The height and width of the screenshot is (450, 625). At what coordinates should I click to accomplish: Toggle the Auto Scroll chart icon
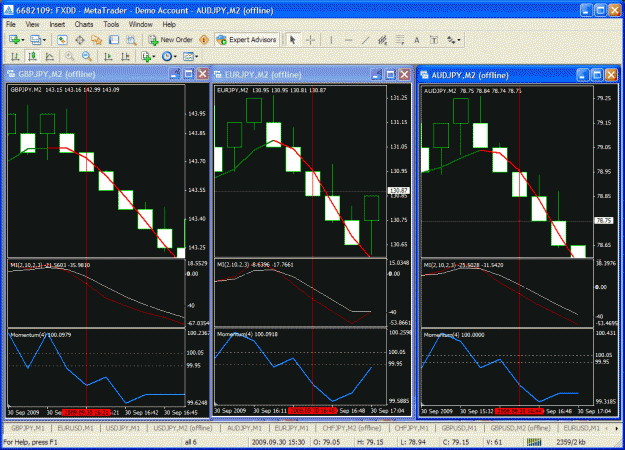pyautogui.click(x=108, y=57)
